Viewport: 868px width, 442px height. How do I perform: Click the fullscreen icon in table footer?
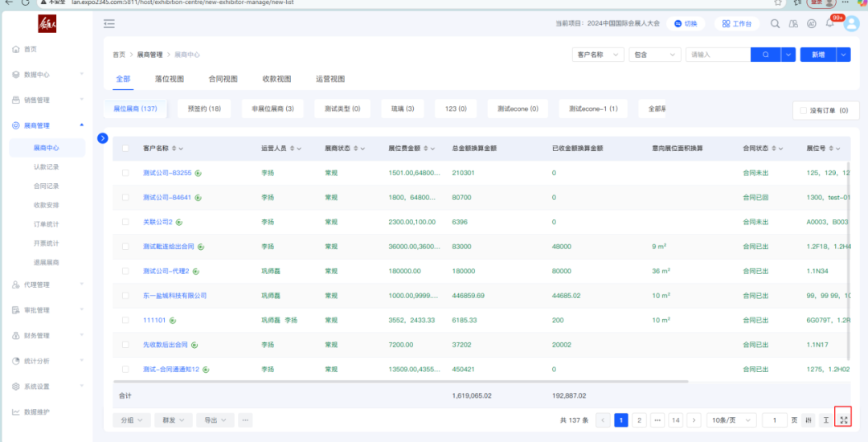843,419
